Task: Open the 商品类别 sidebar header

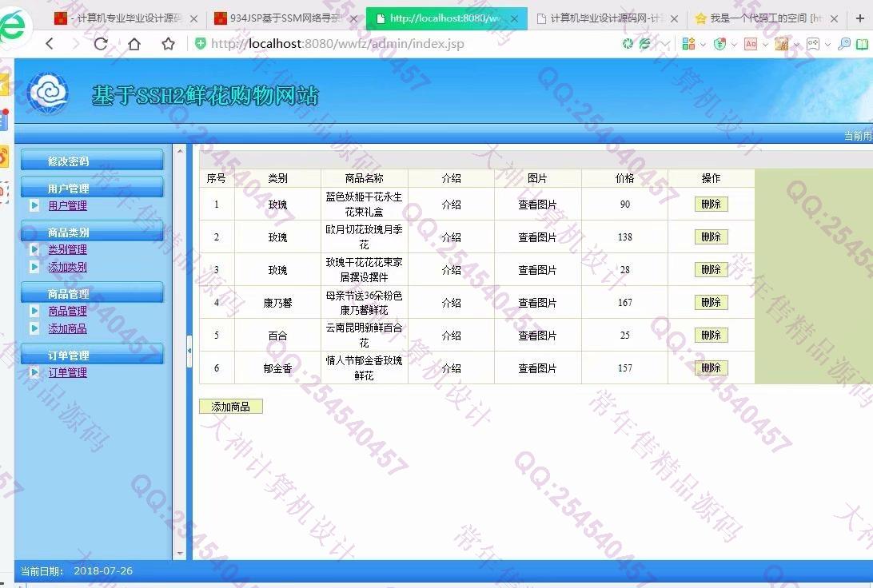Action: click(92, 232)
